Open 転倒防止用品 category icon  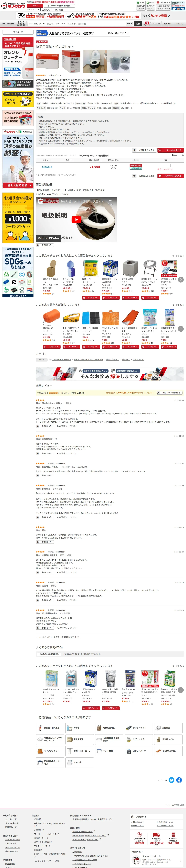109,728
